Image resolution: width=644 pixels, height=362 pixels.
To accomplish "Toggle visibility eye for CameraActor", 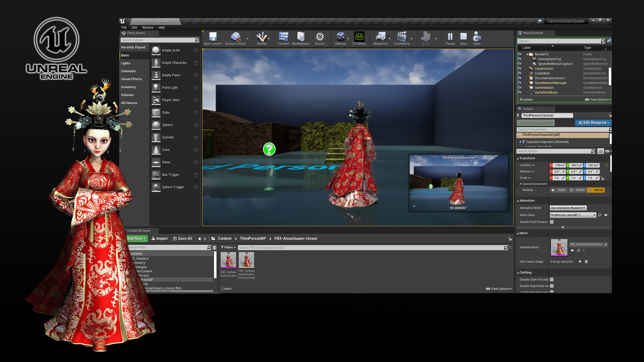I will (x=520, y=68).
